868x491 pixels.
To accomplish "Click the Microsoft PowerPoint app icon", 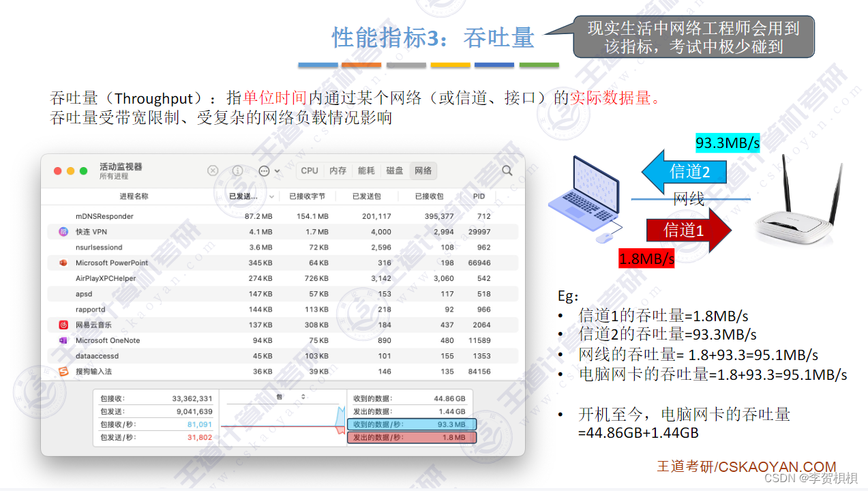I will (x=63, y=263).
